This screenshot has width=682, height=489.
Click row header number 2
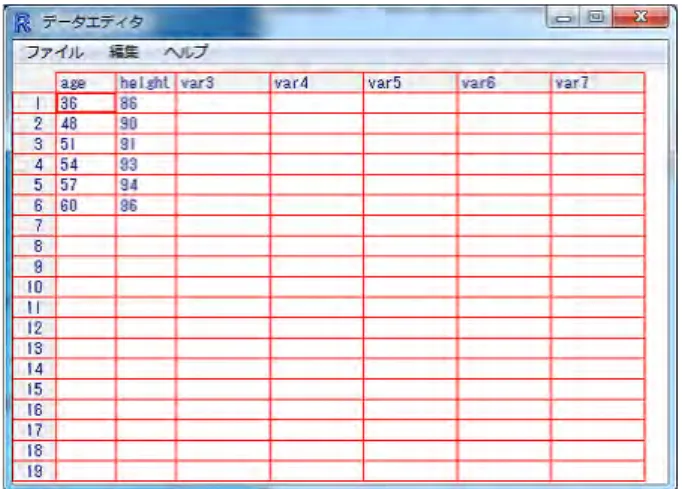pos(35,124)
